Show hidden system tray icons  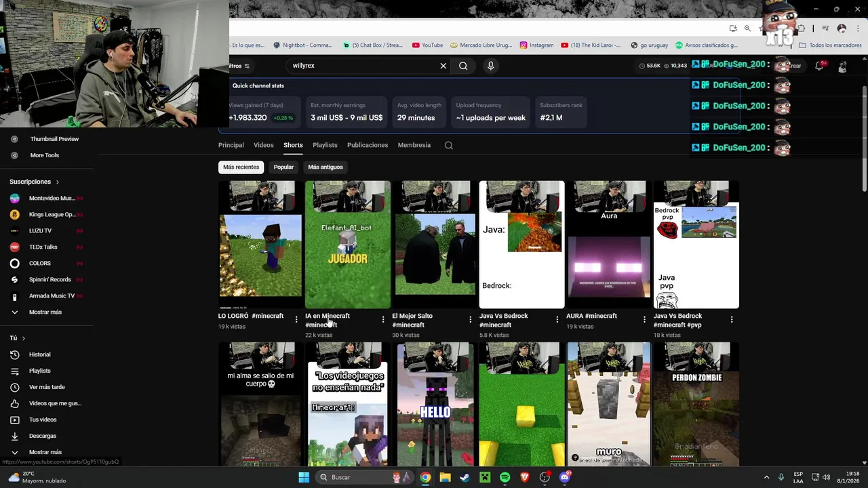click(767, 477)
